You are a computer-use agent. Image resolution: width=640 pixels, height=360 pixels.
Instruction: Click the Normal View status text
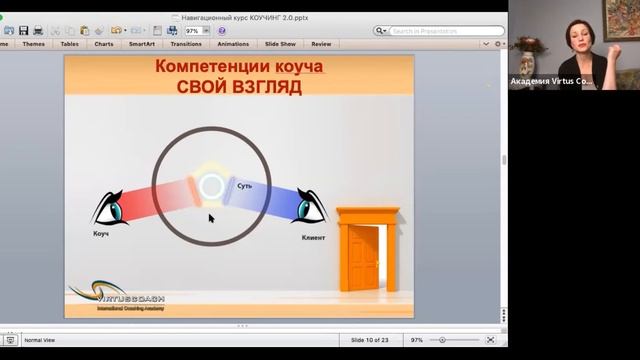tap(40, 340)
